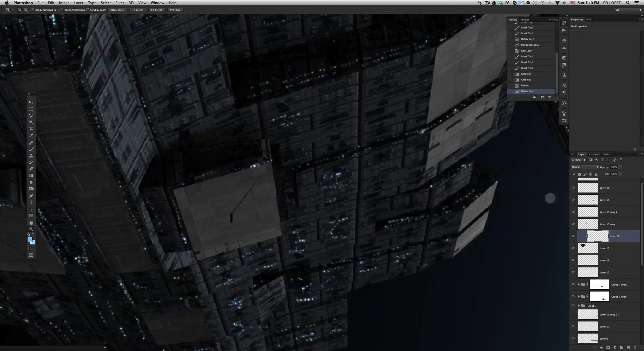This screenshot has height=351, width=644.
Task: Hide Layer 17 visibility eye
Action: (x=573, y=236)
